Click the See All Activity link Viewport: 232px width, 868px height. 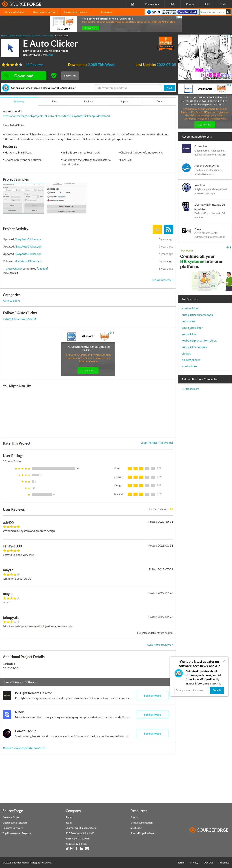click(162, 280)
